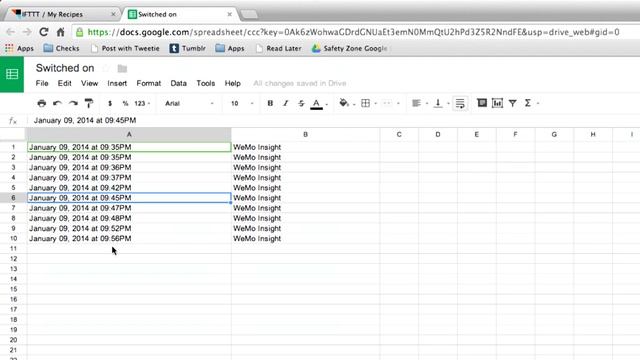Select row 6 header
The image size is (640, 360).
click(x=13, y=198)
